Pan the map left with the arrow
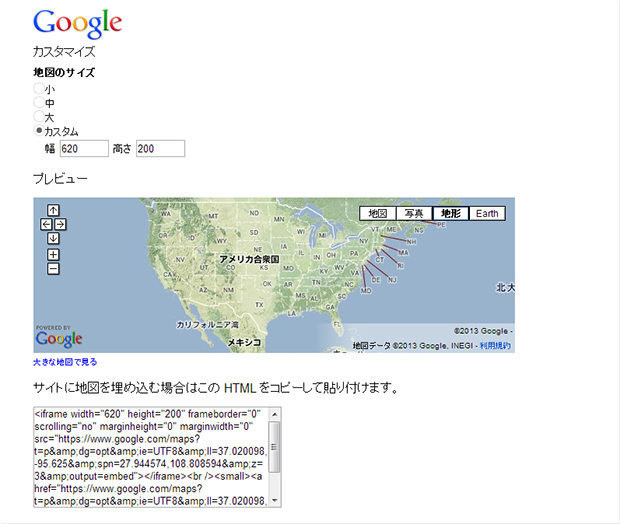Viewport: 620px width, 524px height. pyautogui.click(x=46, y=225)
